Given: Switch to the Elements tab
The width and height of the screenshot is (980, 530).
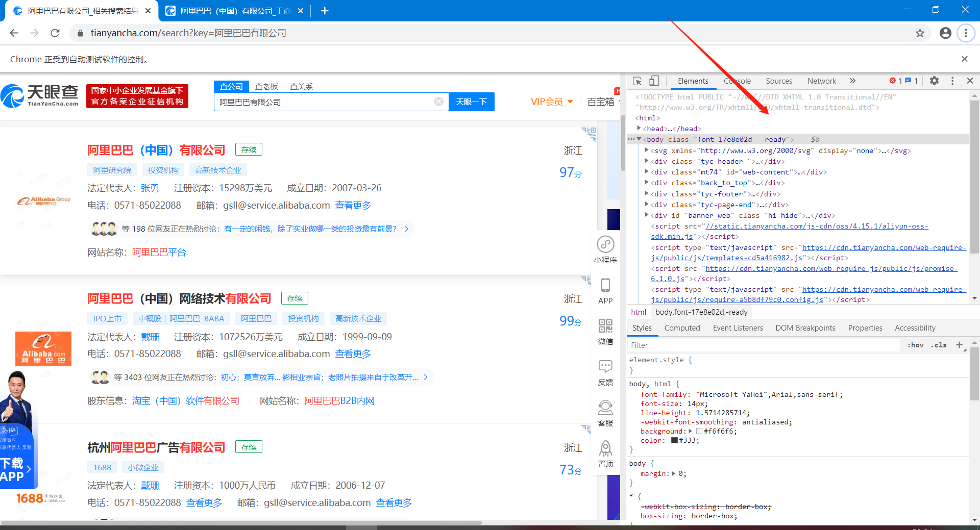Looking at the screenshot, I should pyautogui.click(x=693, y=81).
